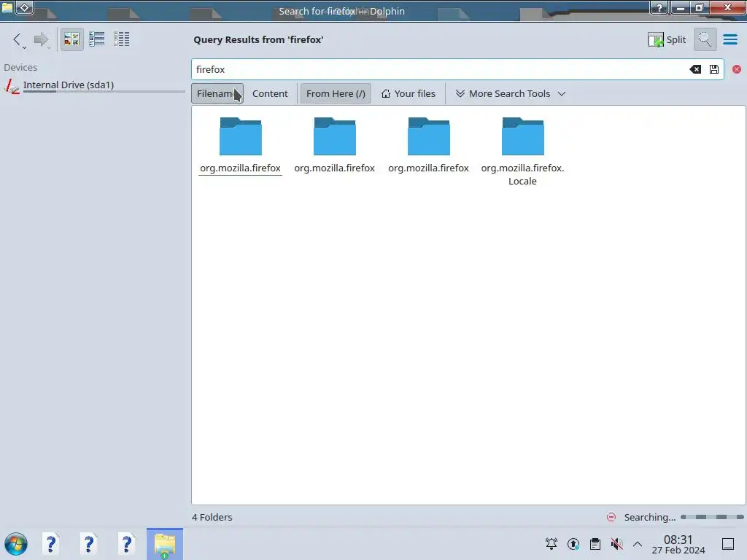The width and height of the screenshot is (747, 560).
Task: Open the clock showing 08:31
Action: tap(678, 544)
